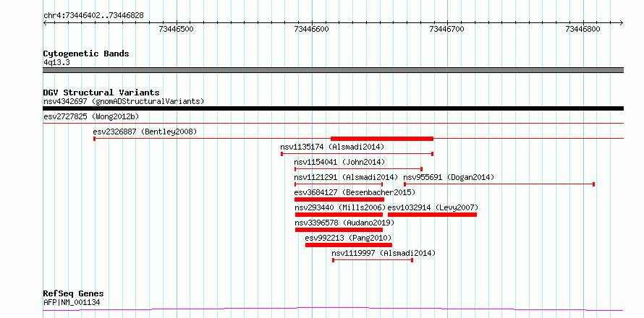Click ruler position 73446700
644x318 pixels.
point(446,29)
